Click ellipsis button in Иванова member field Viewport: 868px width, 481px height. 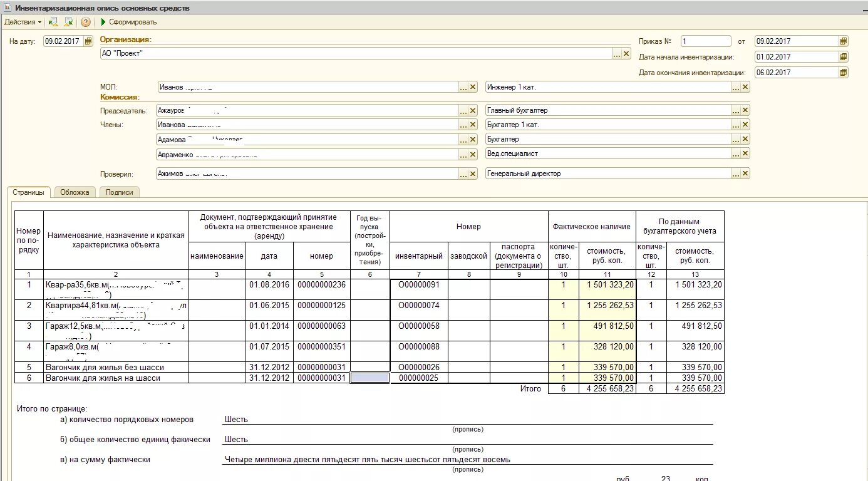[x=463, y=125]
